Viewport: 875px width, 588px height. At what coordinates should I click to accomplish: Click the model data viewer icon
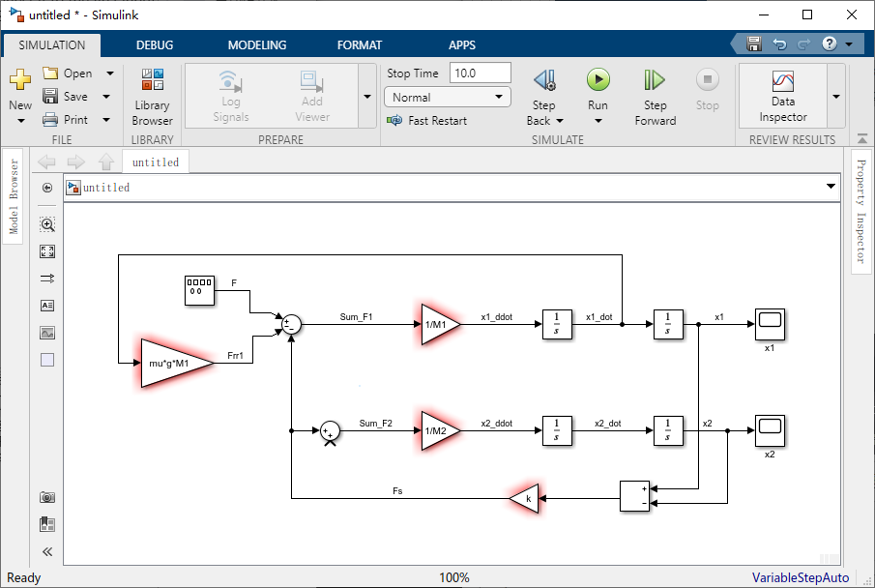click(x=47, y=524)
